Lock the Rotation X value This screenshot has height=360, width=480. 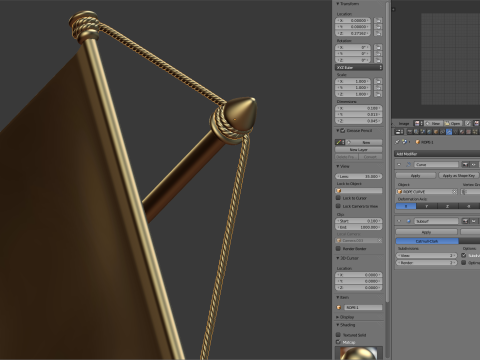pyautogui.click(x=378, y=47)
